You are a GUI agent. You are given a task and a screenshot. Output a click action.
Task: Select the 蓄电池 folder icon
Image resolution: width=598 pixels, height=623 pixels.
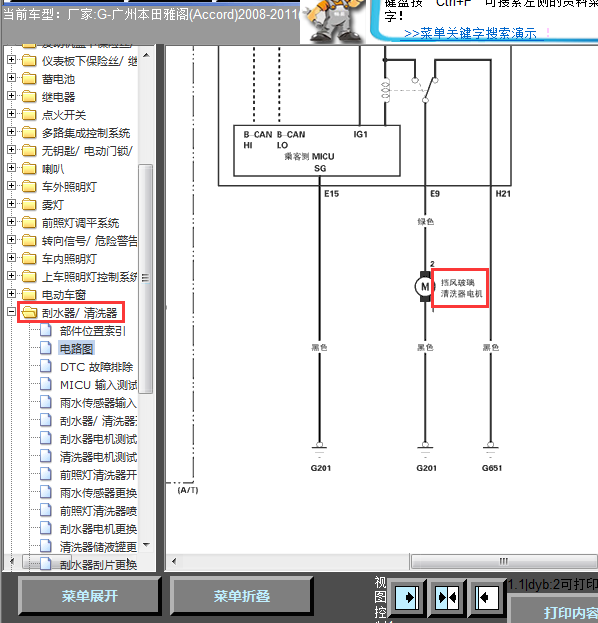(29, 79)
